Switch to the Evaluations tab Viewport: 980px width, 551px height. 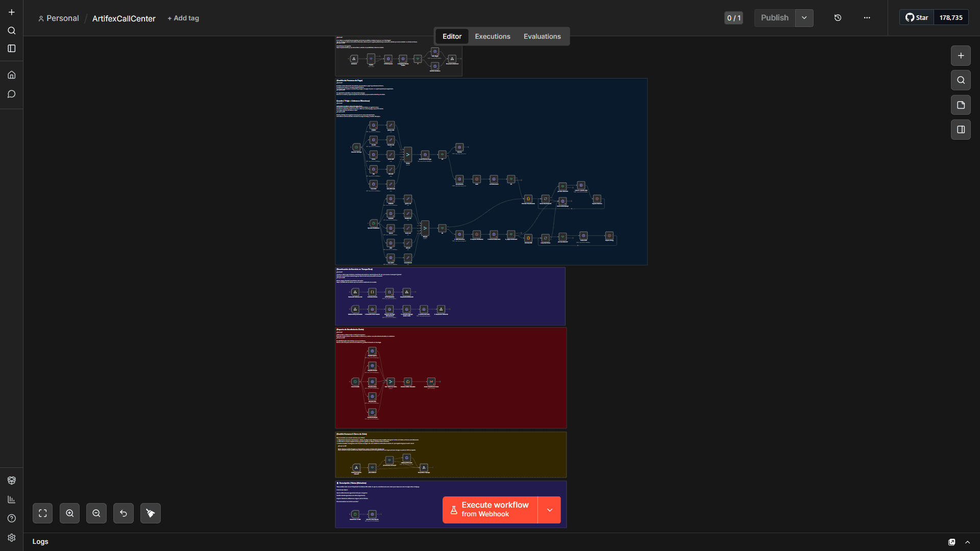542,36
